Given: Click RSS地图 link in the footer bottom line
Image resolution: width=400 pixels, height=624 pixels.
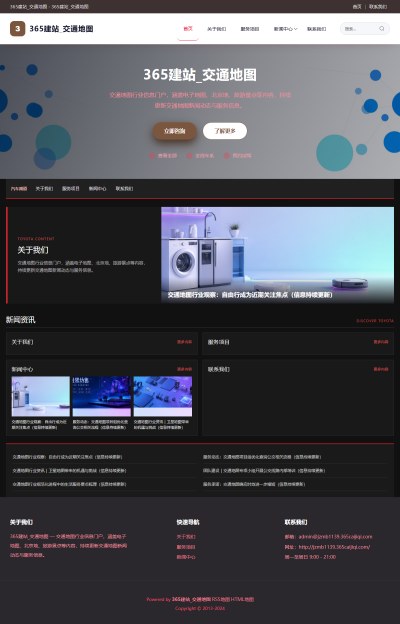Looking at the screenshot, I should (221, 599).
